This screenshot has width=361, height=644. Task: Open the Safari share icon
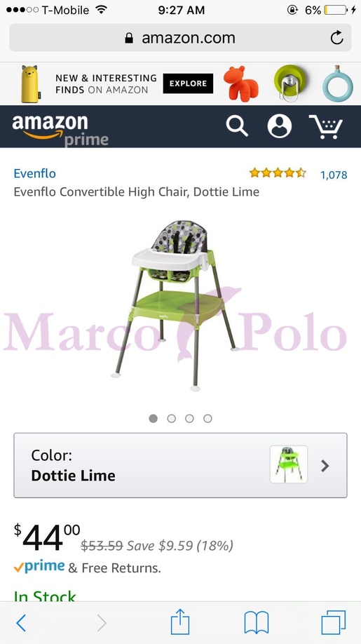tap(180, 622)
